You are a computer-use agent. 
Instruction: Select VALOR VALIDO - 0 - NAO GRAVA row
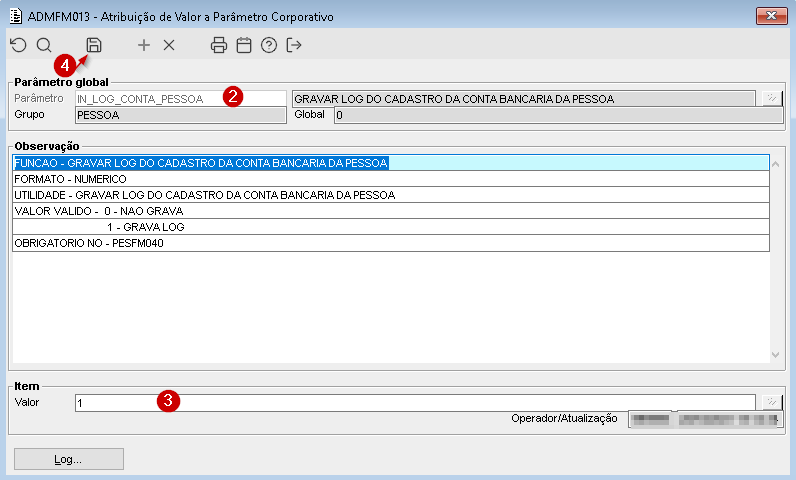391,211
